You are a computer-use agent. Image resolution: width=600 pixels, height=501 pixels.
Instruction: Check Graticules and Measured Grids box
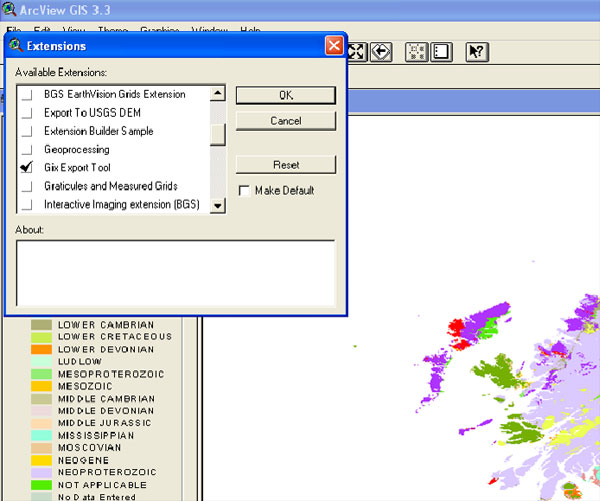27,186
